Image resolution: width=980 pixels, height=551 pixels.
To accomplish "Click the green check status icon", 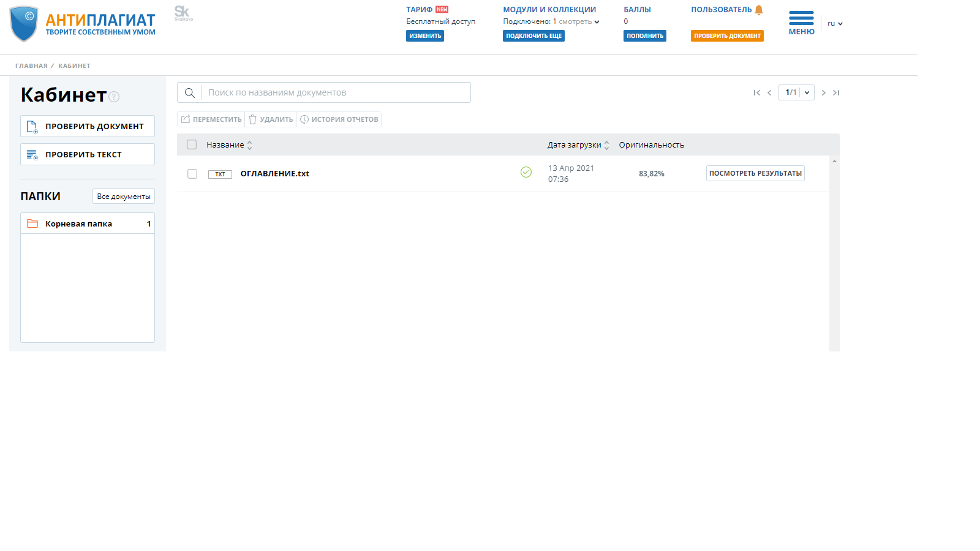I will coord(526,172).
